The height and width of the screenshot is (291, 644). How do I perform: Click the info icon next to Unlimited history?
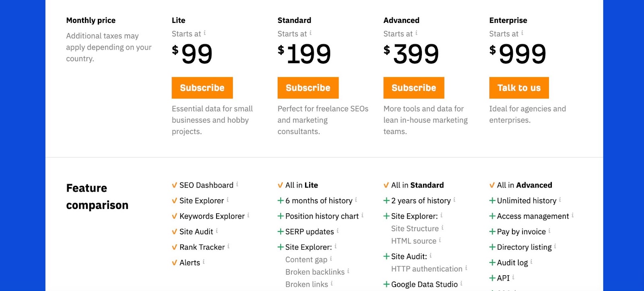click(560, 200)
